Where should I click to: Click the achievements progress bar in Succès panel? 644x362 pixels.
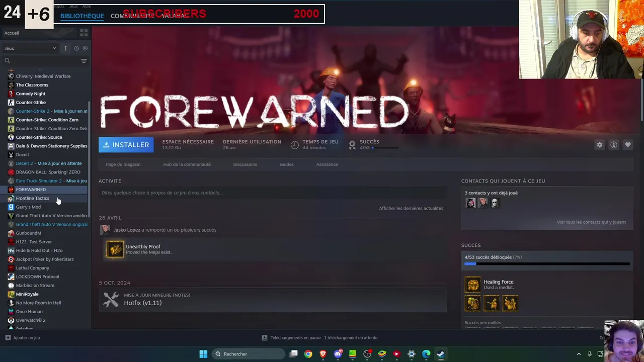click(x=547, y=263)
